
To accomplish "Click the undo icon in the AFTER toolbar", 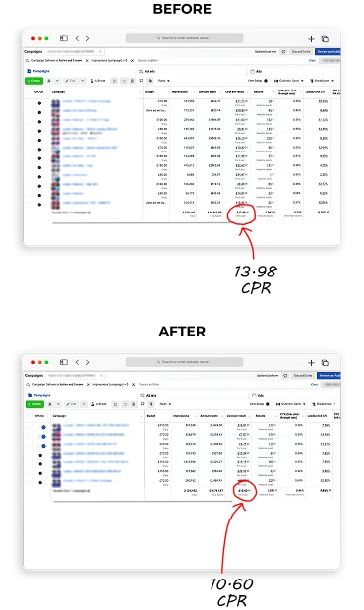I will [x=124, y=404].
